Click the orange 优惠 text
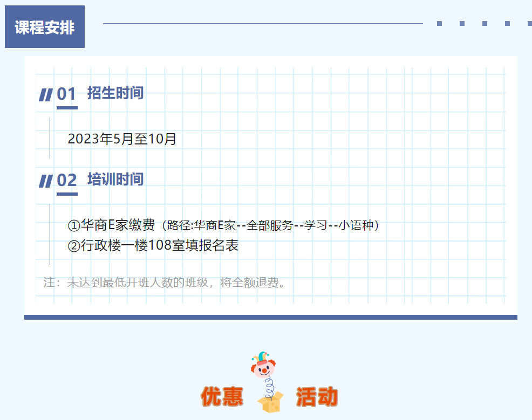The image size is (532, 420). pyautogui.click(x=222, y=397)
